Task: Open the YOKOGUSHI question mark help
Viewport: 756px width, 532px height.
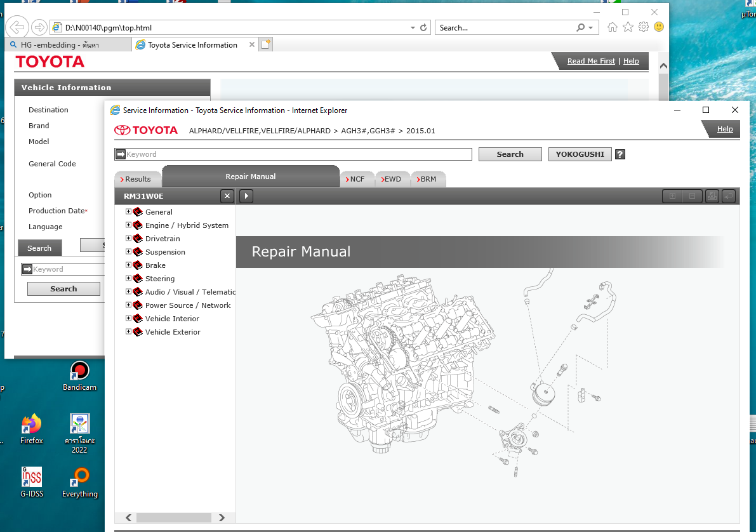Action: click(620, 154)
